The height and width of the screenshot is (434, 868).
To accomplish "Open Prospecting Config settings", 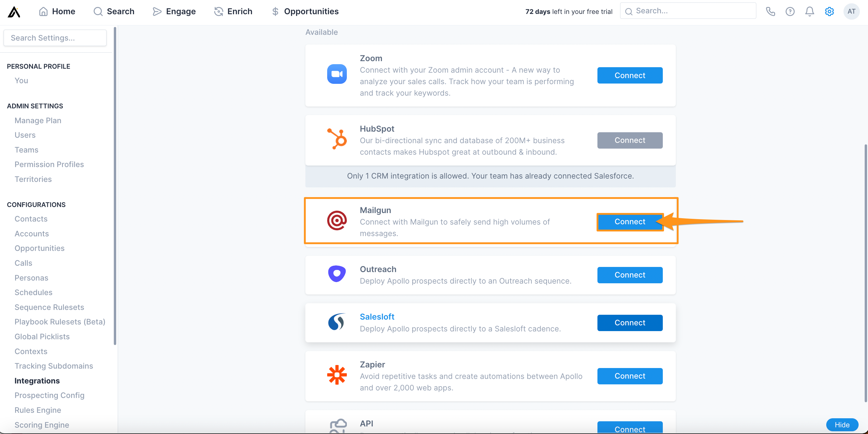I will tap(50, 395).
